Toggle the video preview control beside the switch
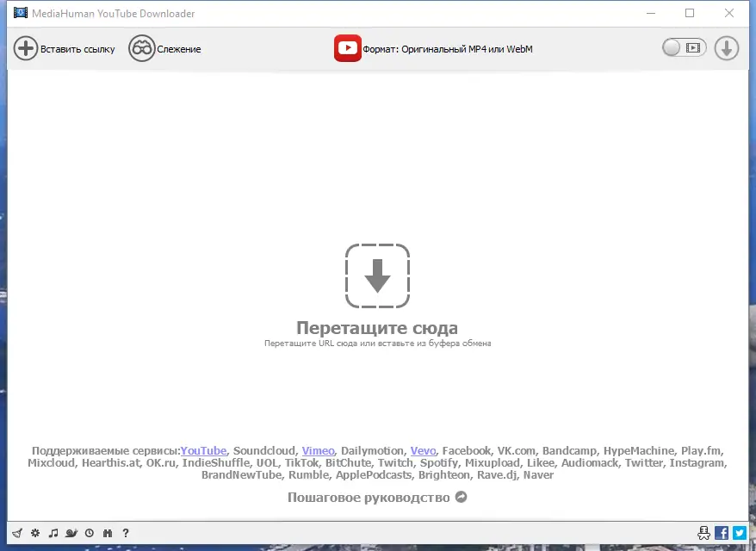Screen dimensions: 756x551 pyautogui.click(x=691, y=47)
